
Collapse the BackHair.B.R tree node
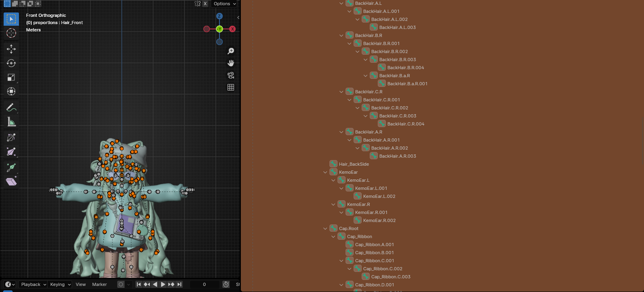pos(342,35)
